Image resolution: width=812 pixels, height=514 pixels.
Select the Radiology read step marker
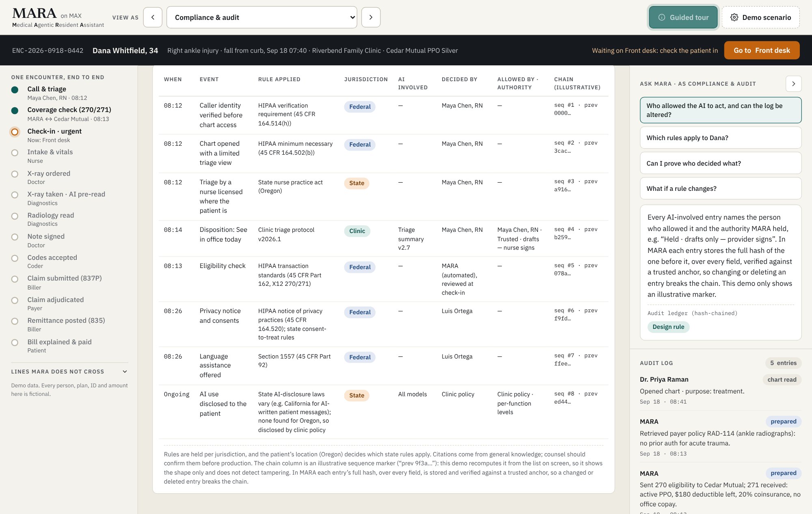15,216
